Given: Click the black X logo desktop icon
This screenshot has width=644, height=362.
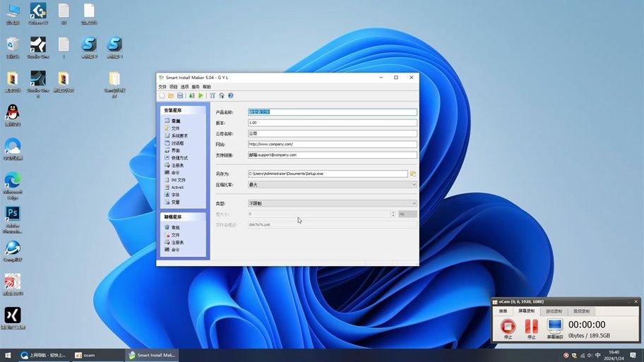Looking at the screenshot, I should [x=13, y=318].
